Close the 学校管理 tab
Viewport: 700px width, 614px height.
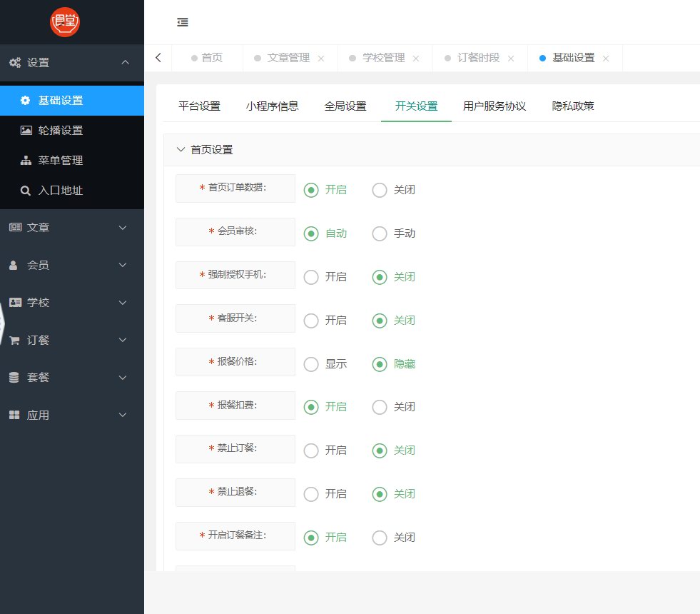(415, 59)
